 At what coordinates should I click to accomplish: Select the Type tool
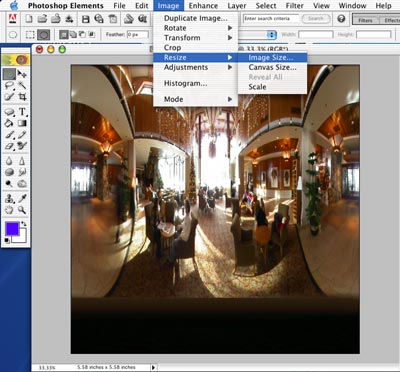tap(22, 112)
